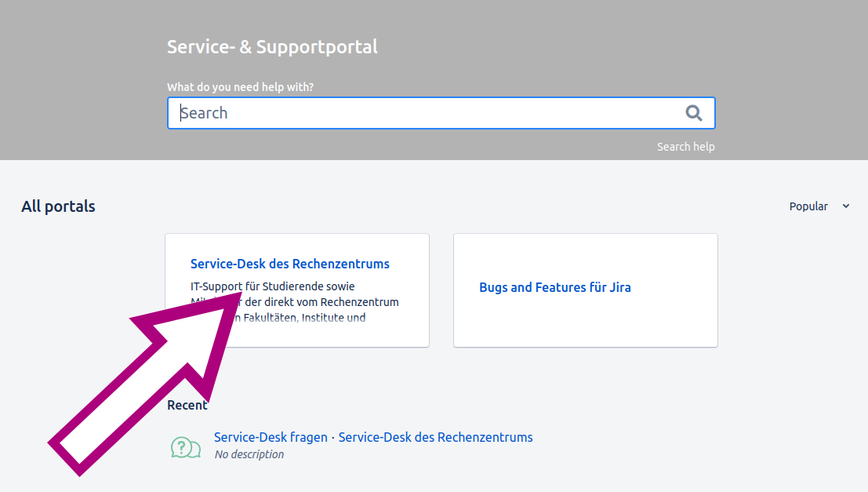Click the question mark chat bubble icon
The width and height of the screenshot is (868, 492).
[x=185, y=447]
